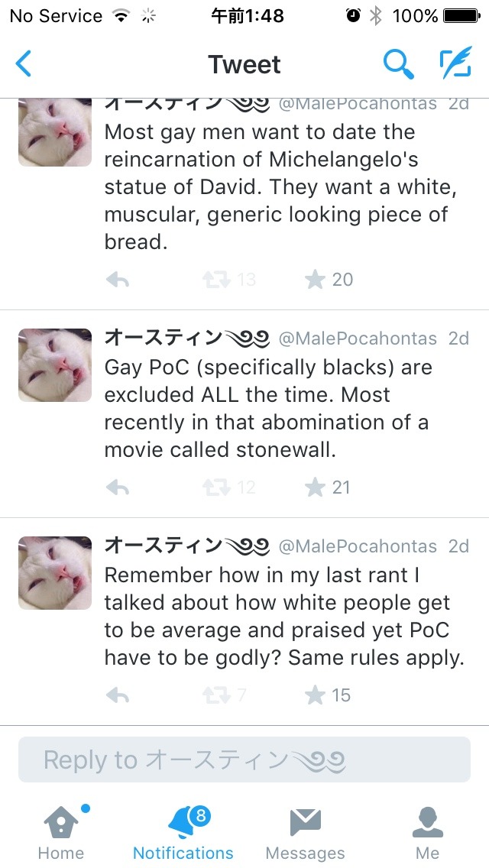The height and width of the screenshot is (868, 489).
Task: Open the Me profile tab
Action: (x=428, y=833)
